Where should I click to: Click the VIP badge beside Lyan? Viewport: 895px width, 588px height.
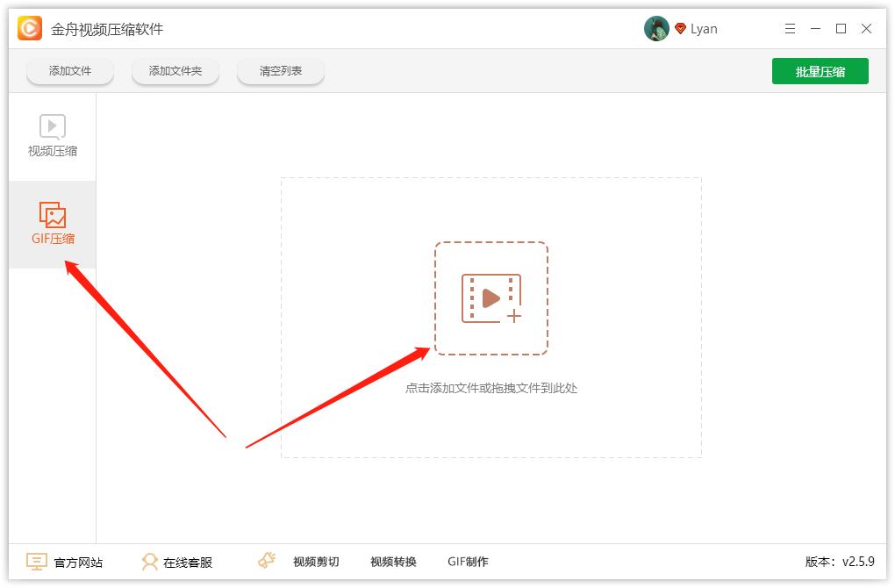[x=682, y=28]
